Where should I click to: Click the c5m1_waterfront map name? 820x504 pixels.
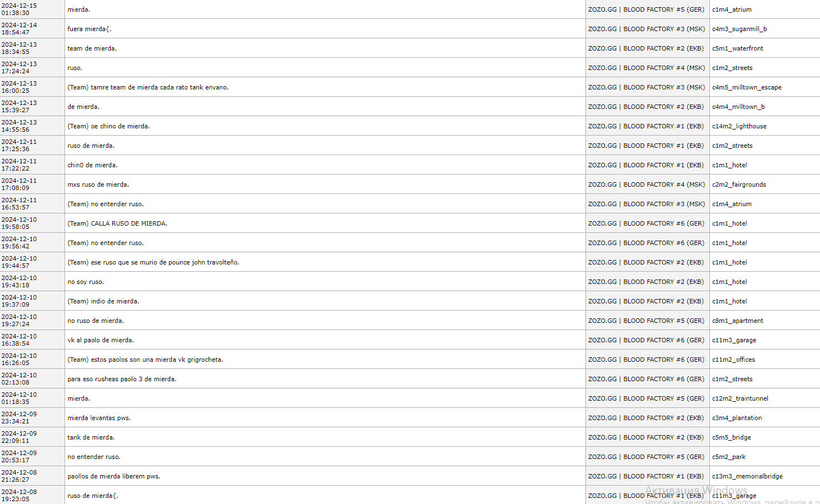(x=737, y=48)
